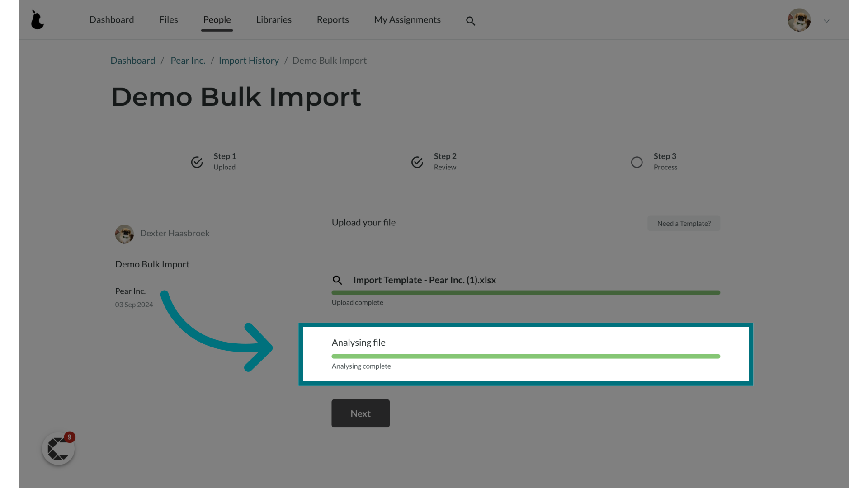Click the file search icon next to xlsx

pyautogui.click(x=337, y=280)
